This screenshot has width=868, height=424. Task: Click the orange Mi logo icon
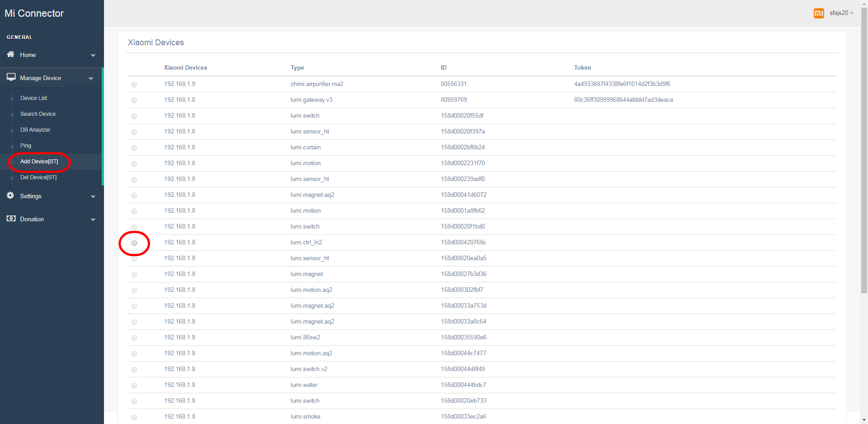click(819, 13)
